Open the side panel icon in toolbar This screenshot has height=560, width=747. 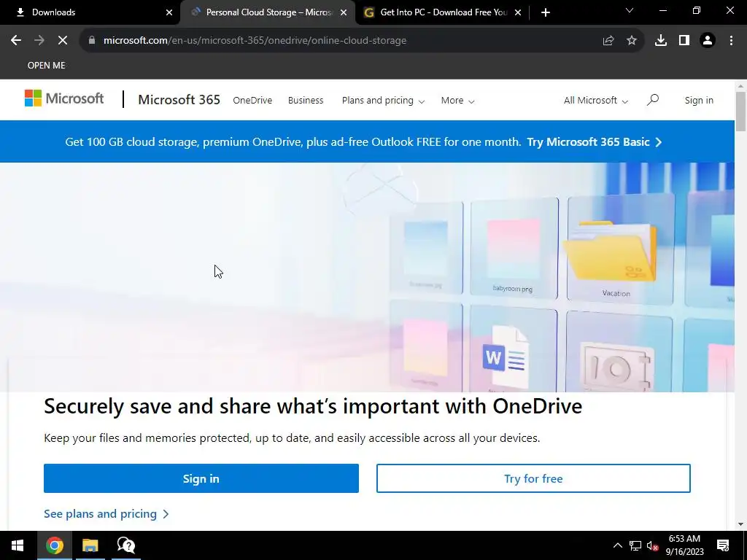tap(684, 41)
